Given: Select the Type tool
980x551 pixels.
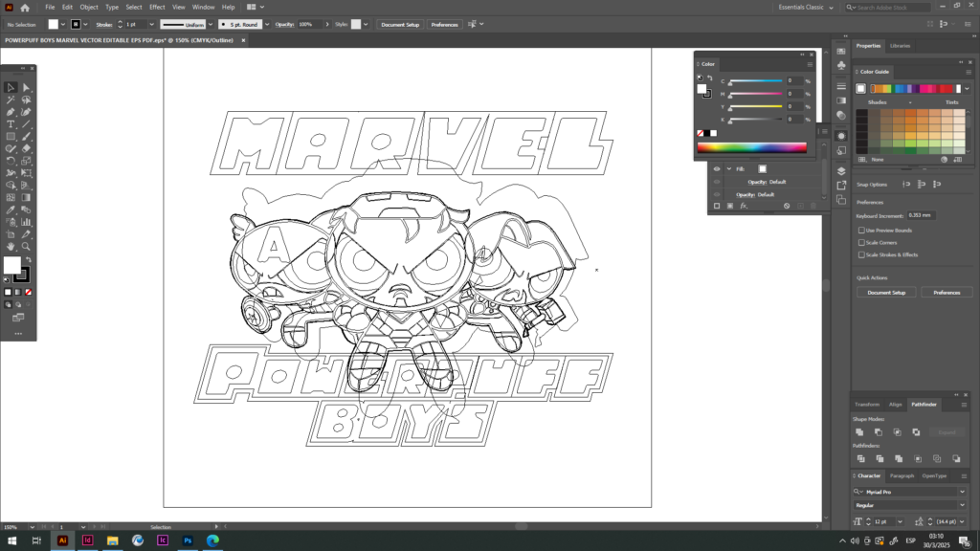Looking at the screenshot, I should point(11,124).
